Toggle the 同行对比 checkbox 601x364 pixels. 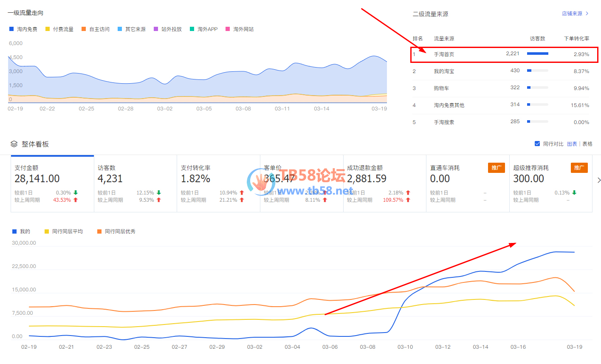(x=537, y=144)
